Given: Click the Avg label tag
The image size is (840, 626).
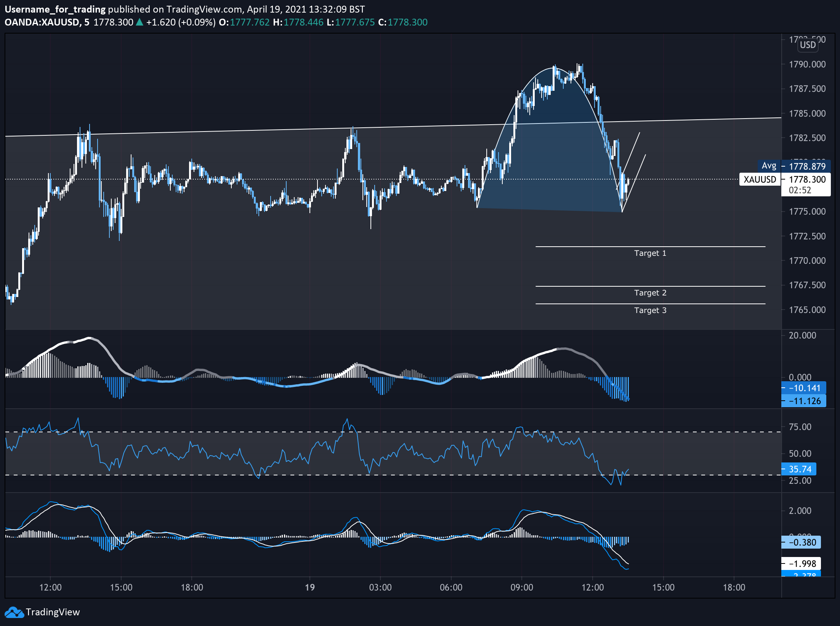Looking at the screenshot, I should click(x=769, y=166).
